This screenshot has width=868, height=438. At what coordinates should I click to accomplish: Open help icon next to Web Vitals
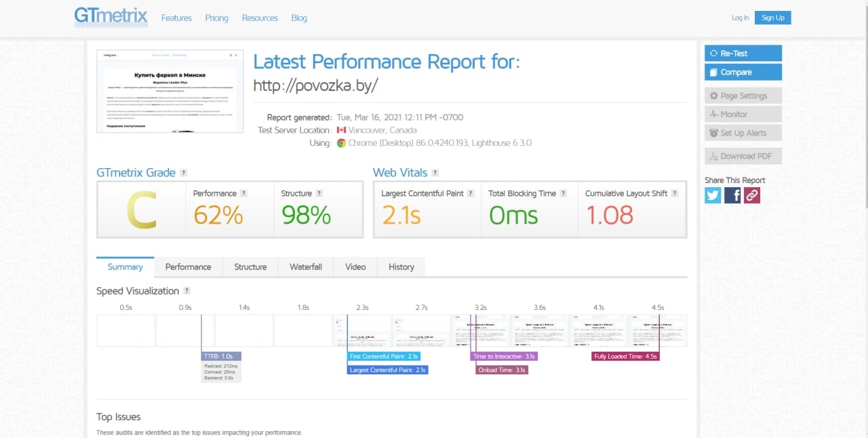point(435,173)
